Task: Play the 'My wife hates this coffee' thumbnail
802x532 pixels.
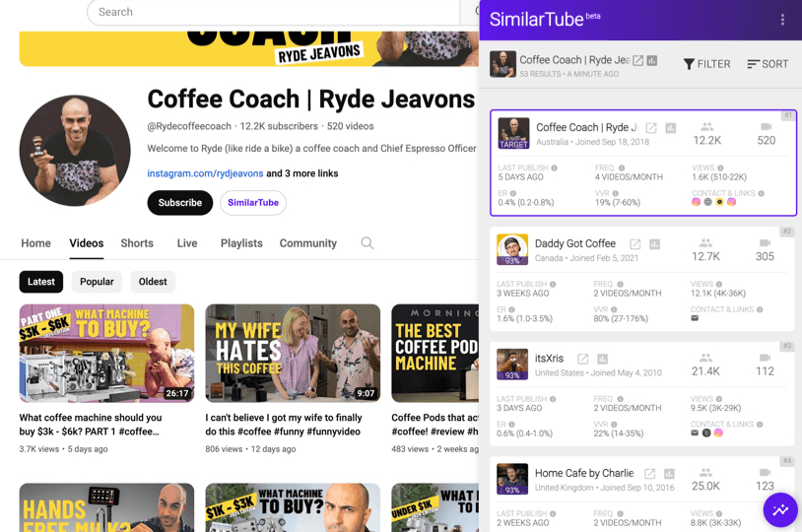Action: click(x=293, y=354)
